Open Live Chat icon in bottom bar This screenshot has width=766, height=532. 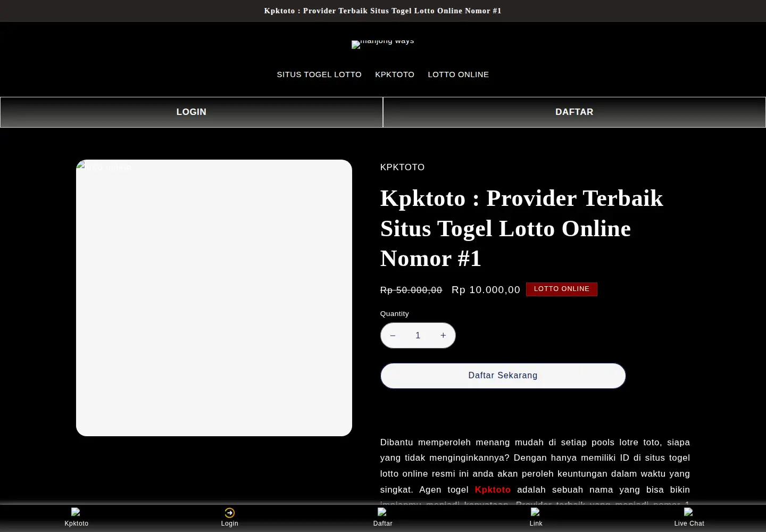point(689,512)
